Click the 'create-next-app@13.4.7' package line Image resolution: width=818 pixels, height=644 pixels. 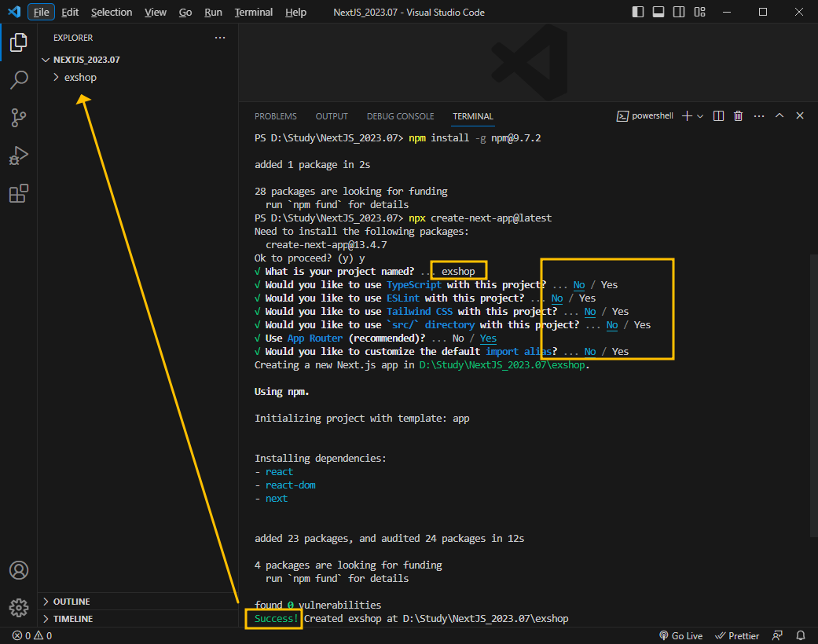[x=326, y=244]
